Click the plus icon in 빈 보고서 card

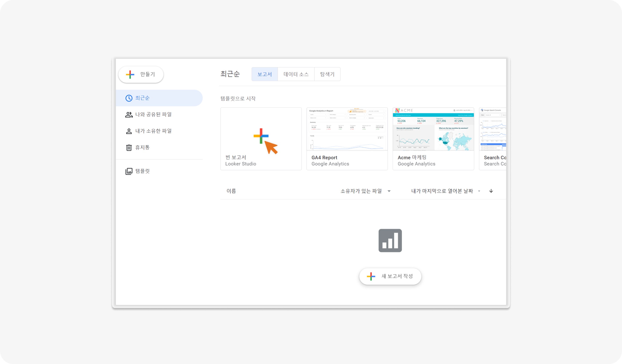261,136
